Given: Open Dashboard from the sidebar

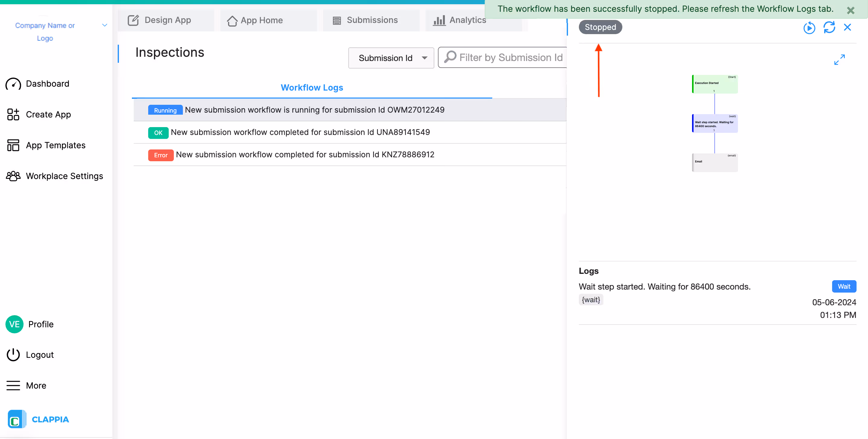Looking at the screenshot, I should (x=47, y=83).
